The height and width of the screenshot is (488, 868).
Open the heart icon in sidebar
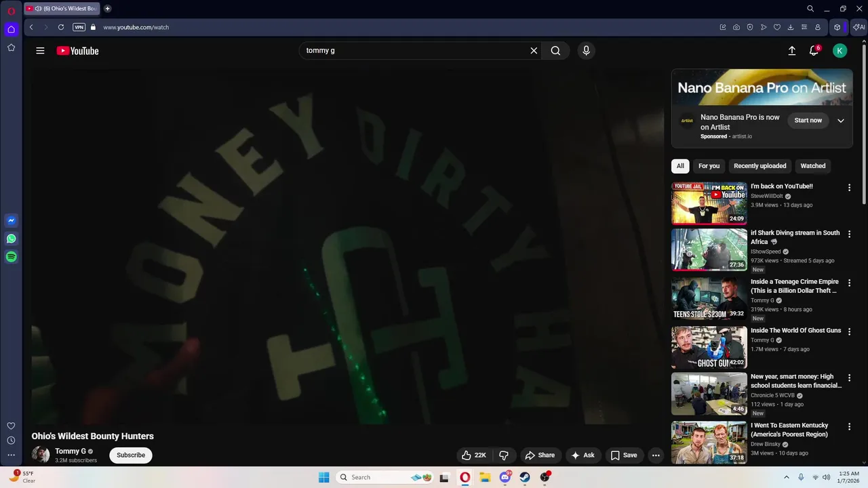(x=11, y=426)
